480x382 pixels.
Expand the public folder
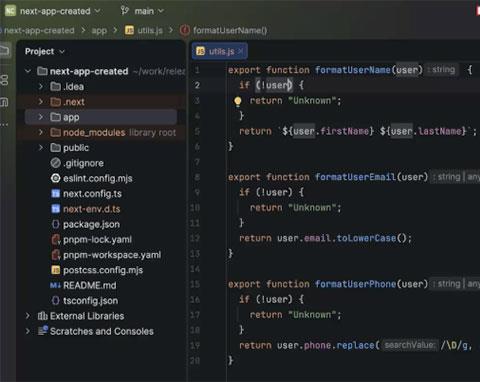[x=41, y=147]
